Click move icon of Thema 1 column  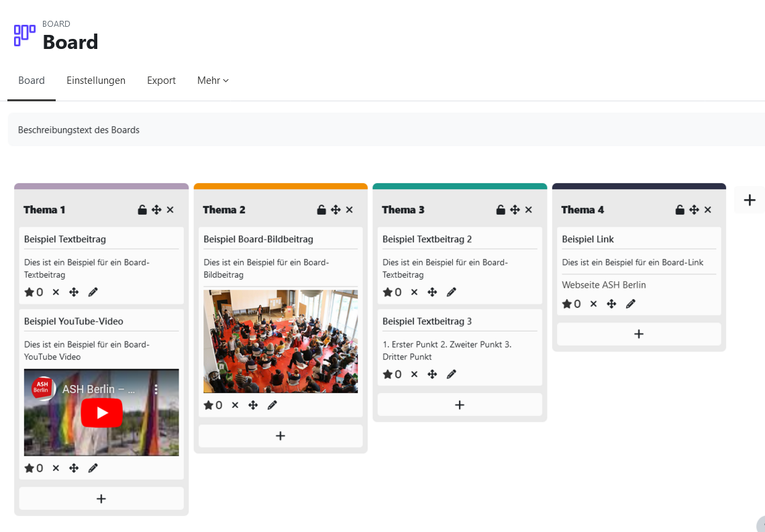point(156,210)
